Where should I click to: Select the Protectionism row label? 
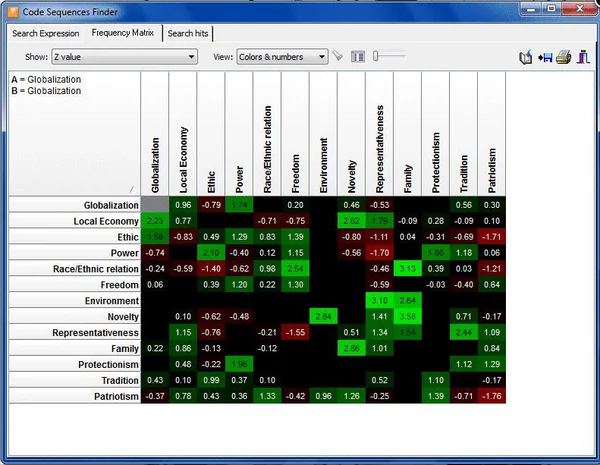(75, 364)
